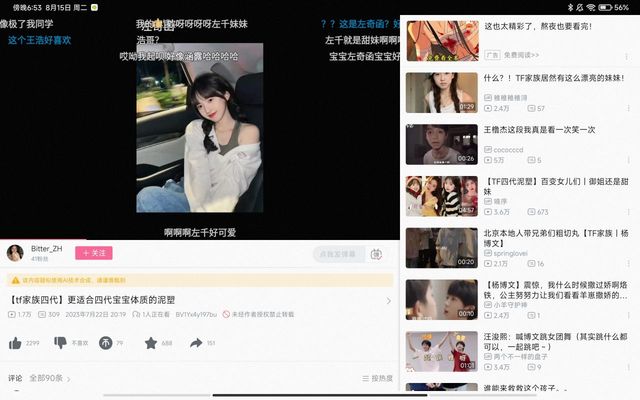Tap the system home gesture bar
The width and height of the screenshot is (640, 400).
(320, 395)
